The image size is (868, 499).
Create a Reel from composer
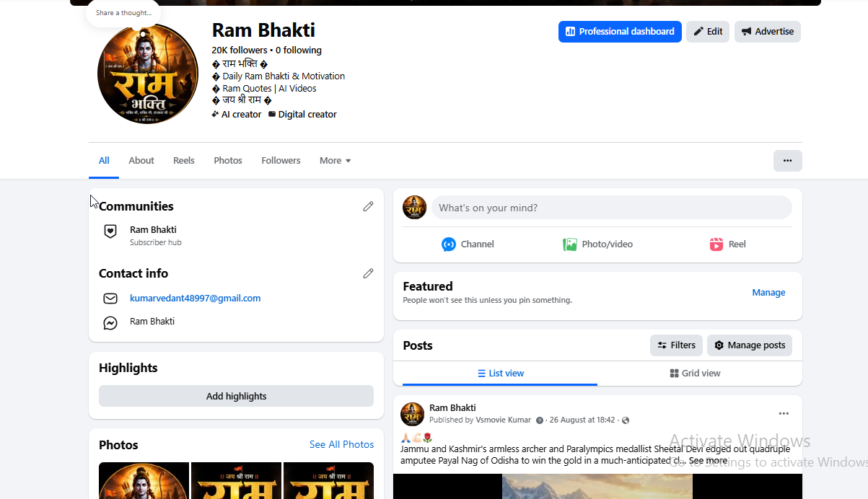tap(727, 244)
